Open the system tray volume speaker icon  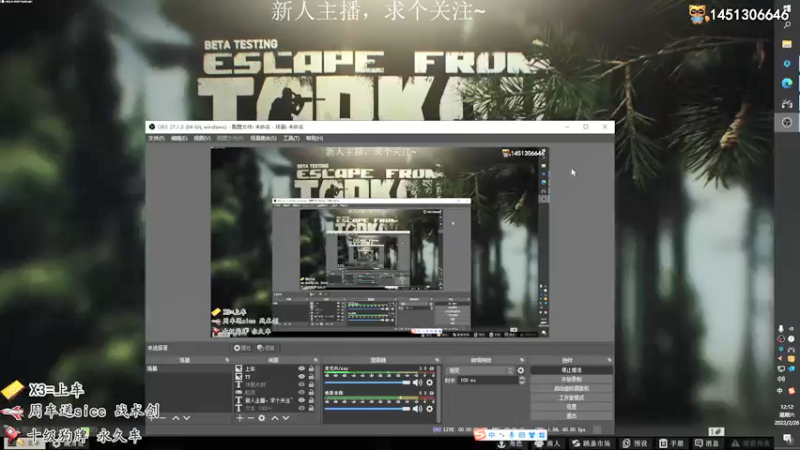click(781, 379)
